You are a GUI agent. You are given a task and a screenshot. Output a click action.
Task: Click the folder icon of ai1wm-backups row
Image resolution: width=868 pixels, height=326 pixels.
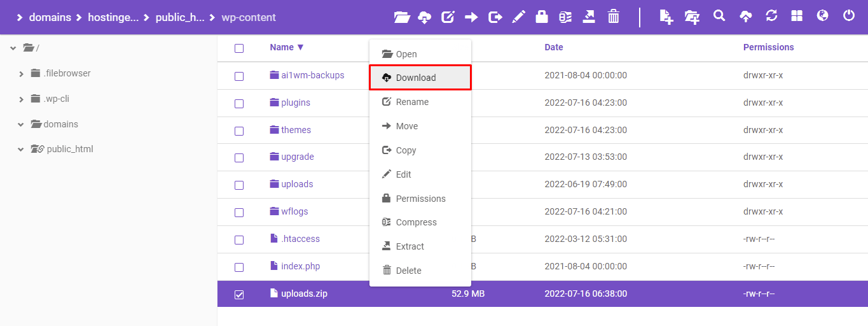pos(274,75)
